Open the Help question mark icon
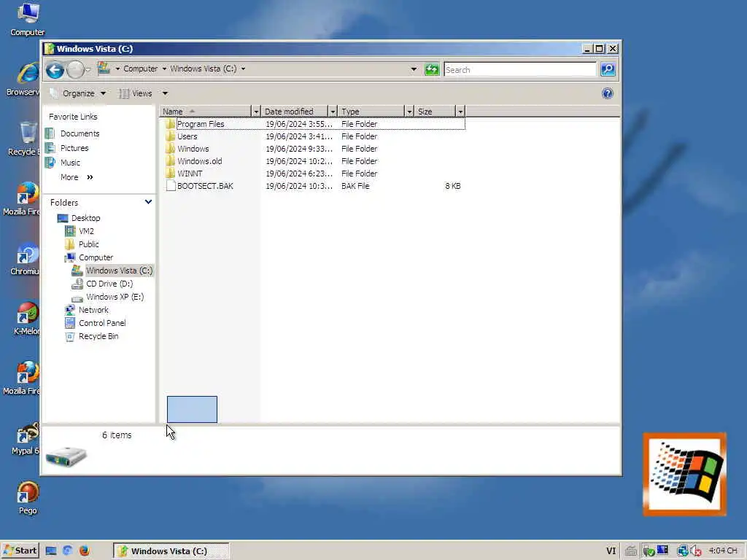Image resolution: width=747 pixels, height=560 pixels. (x=608, y=93)
